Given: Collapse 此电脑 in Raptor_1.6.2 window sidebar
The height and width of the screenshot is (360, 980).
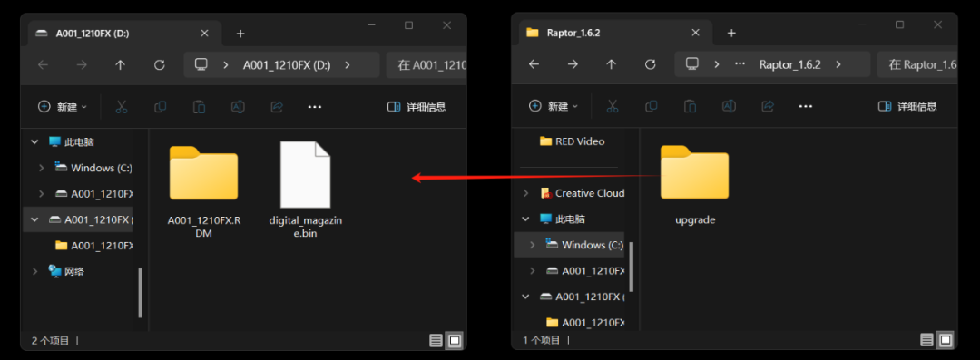Looking at the screenshot, I should (526, 219).
